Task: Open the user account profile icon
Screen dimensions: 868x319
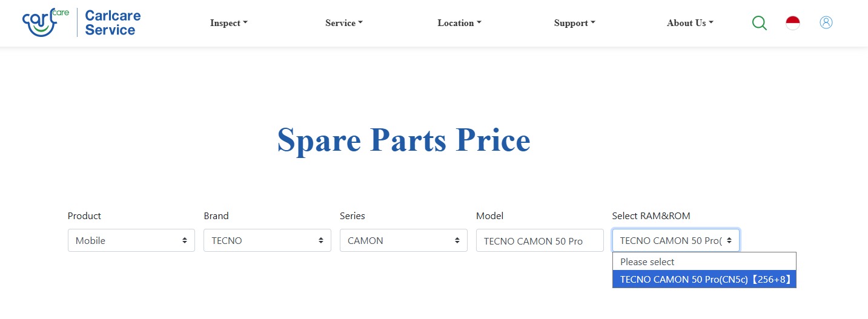Action: pos(826,22)
